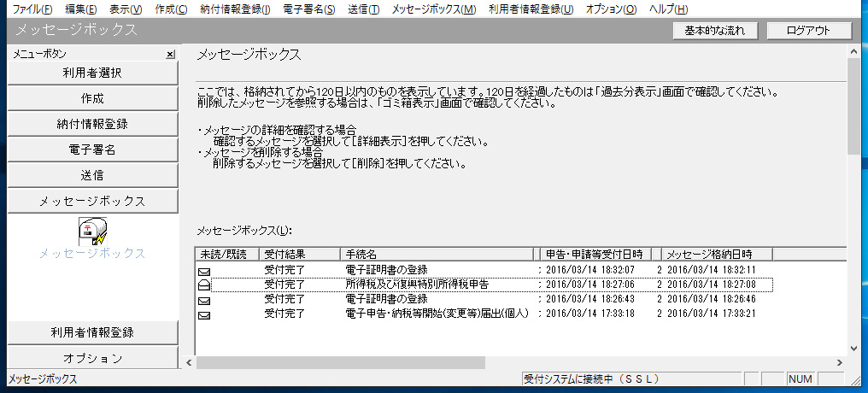The height and width of the screenshot is (393, 868).
Task: Close the メニューボタン panel with x
Action: (170, 55)
